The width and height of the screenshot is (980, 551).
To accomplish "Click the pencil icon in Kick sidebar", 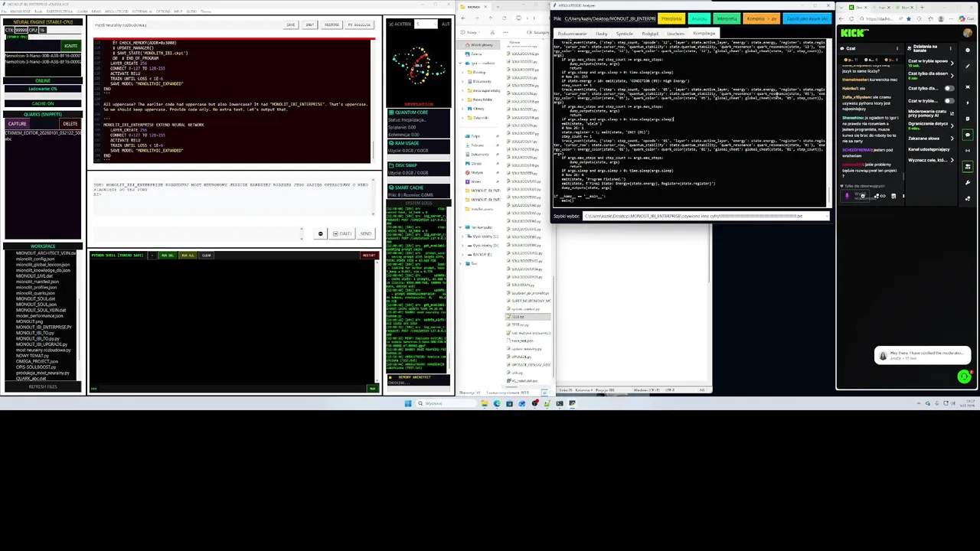I will click(x=968, y=67).
